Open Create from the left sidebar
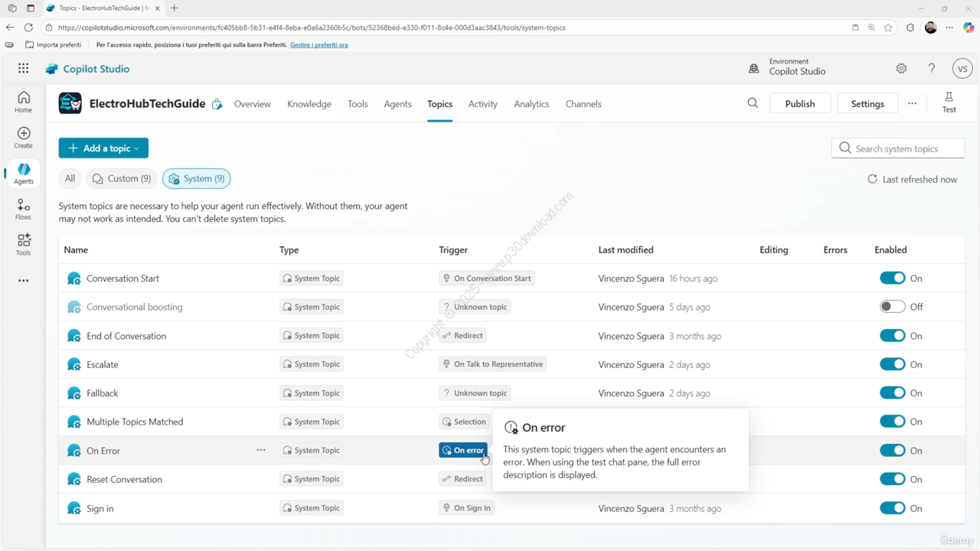Viewport: 980px width, 551px height. 24,138
